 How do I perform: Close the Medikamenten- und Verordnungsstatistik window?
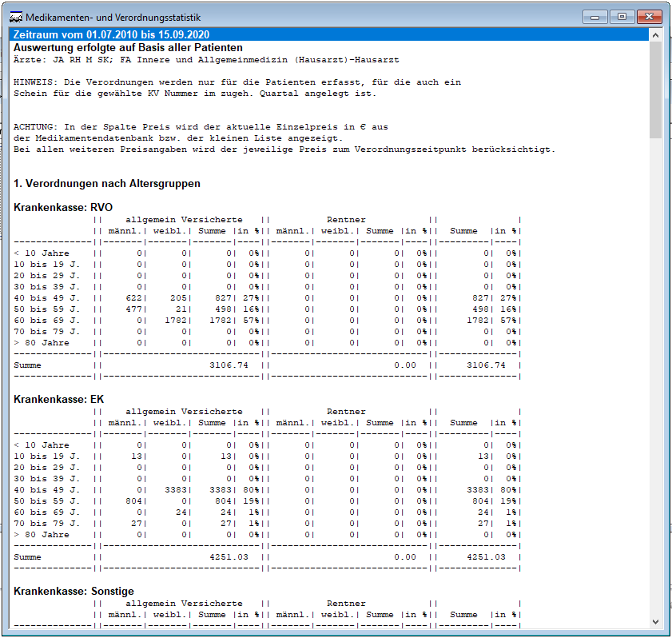(x=649, y=17)
